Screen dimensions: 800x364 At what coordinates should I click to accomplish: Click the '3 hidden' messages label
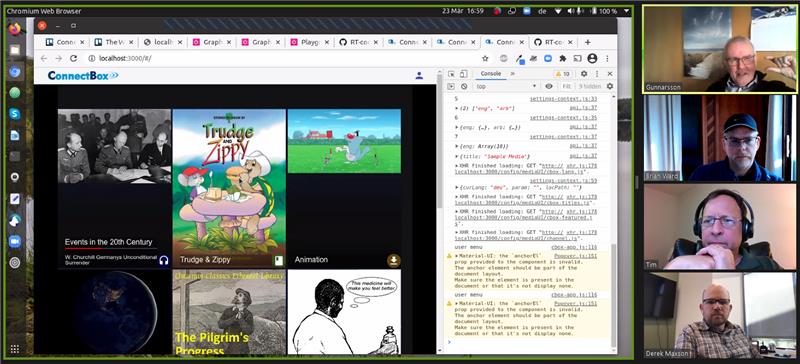(x=589, y=86)
